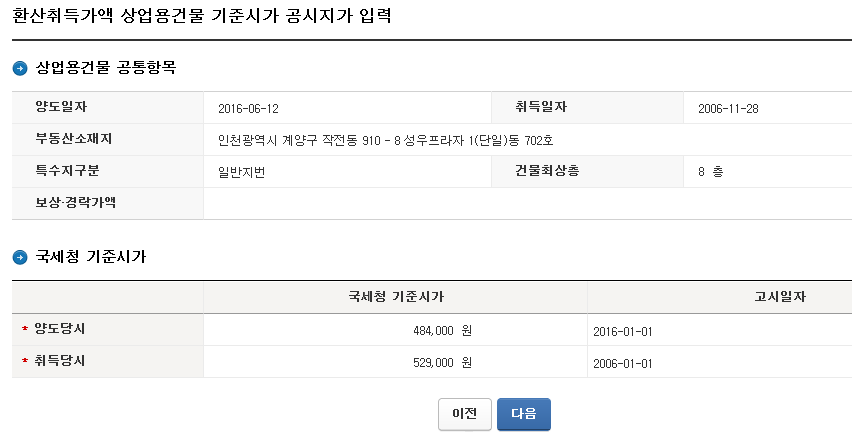Viewport: 852px width, 448px height.
Task: Click the 취득당시 amount 529,000 원
Action: tap(441, 363)
